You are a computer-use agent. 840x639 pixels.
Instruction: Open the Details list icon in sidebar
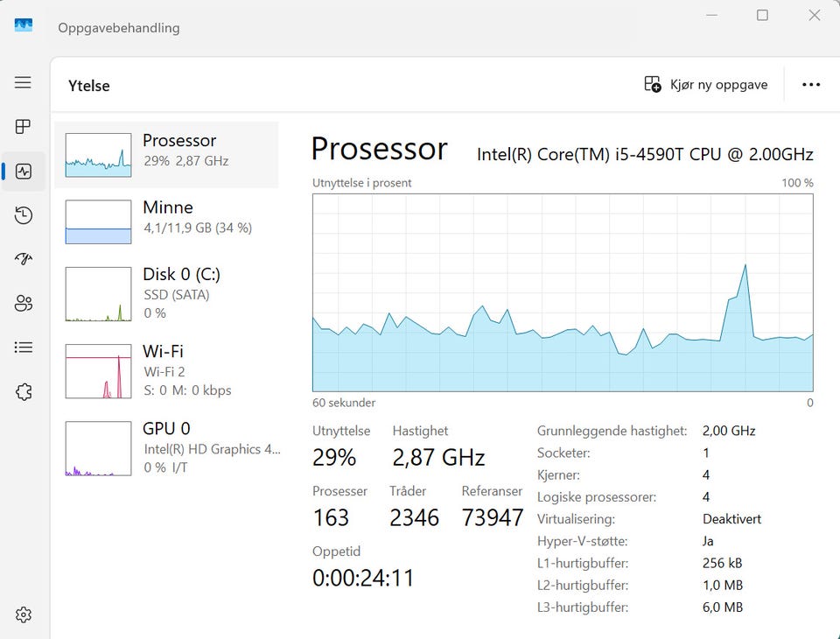click(x=23, y=348)
